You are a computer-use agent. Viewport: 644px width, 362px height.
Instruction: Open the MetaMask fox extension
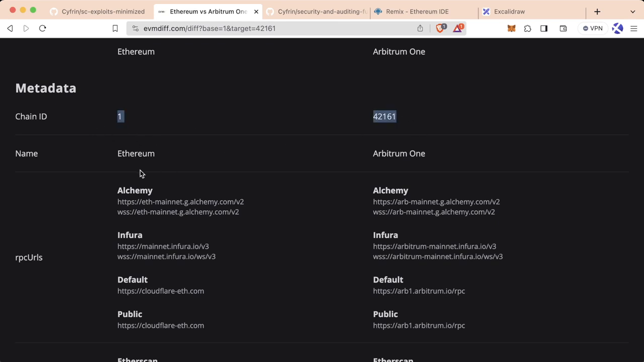click(x=511, y=29)
